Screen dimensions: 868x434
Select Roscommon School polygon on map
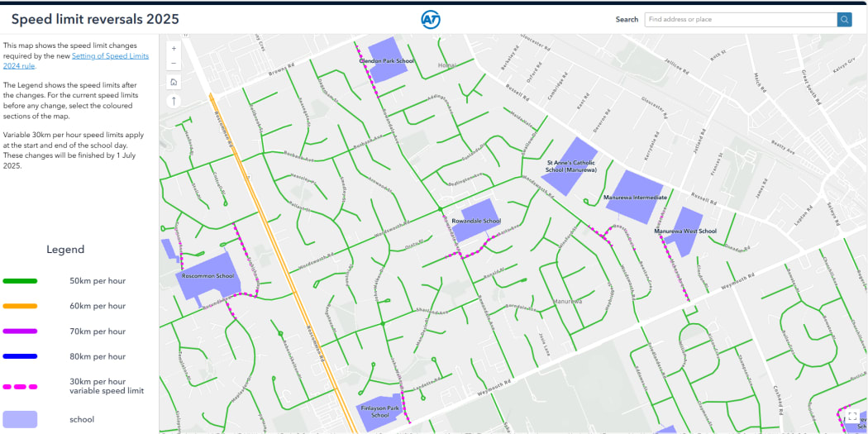(x=207, y=275)
